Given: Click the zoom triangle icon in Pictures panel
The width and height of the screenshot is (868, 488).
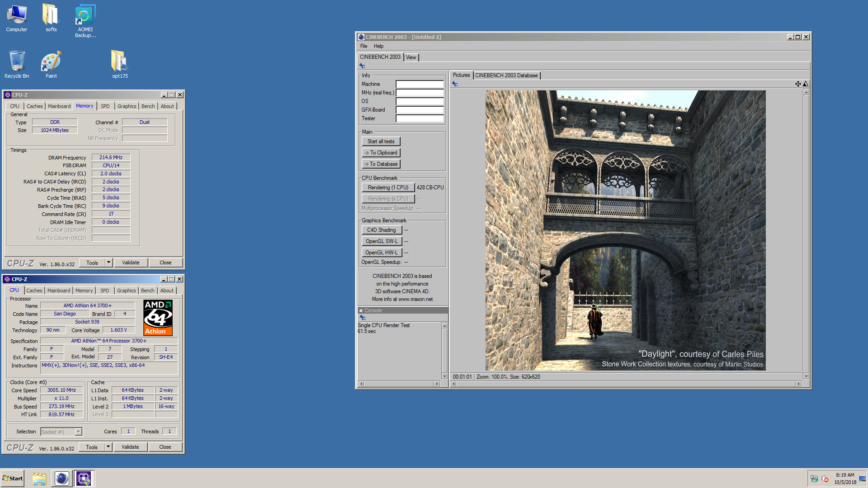Looking at the screenshot, I should 806,84.
